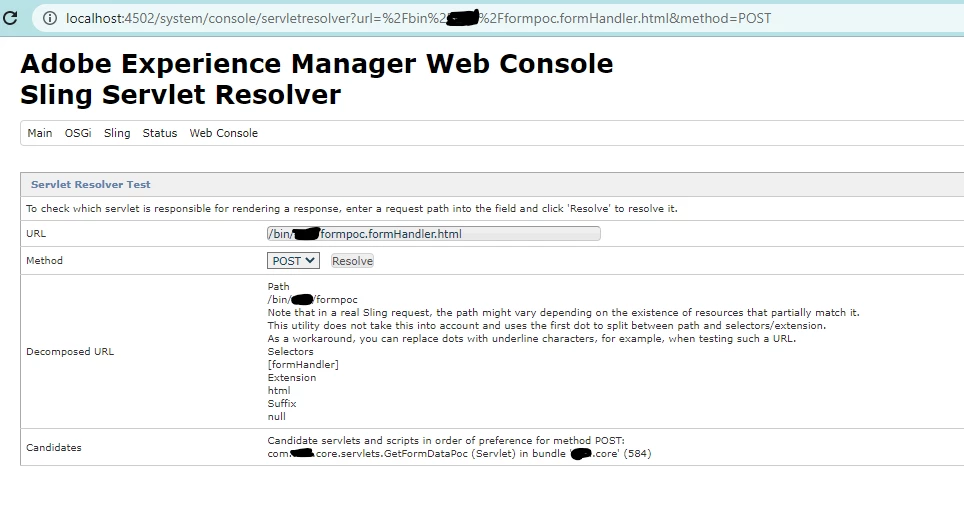Select the Adobe Experience Manager Web Console heading
Image resolution: width=964 pixels, height=506 pixels.
[317, 63]
